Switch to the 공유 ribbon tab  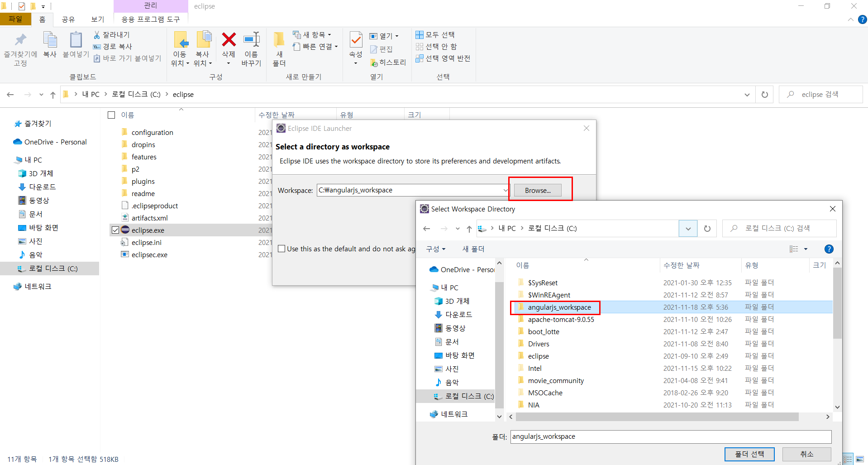pos(68,19)
